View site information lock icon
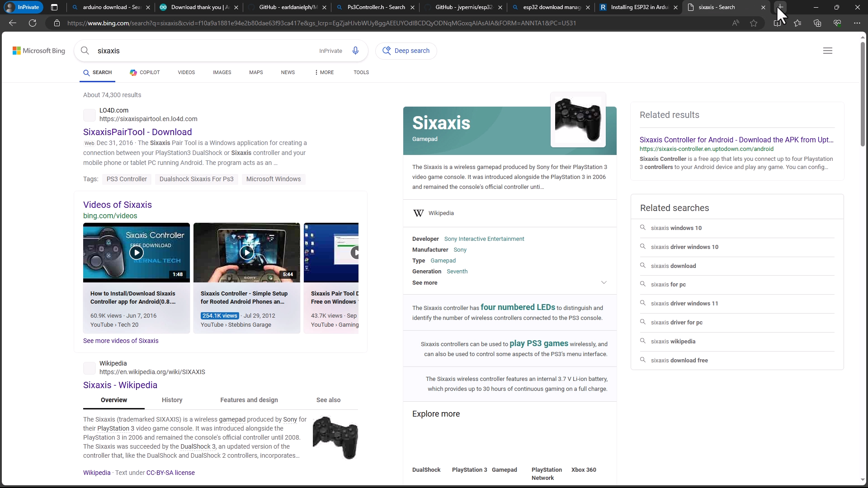868x488 pixels. pyautogui.click(x=57, y=23)
